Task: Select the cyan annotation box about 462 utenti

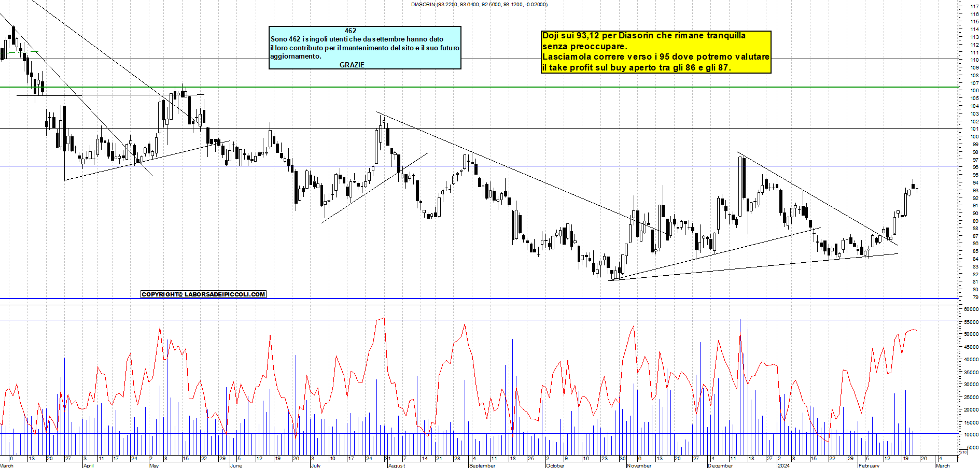Action: (365, 48)
